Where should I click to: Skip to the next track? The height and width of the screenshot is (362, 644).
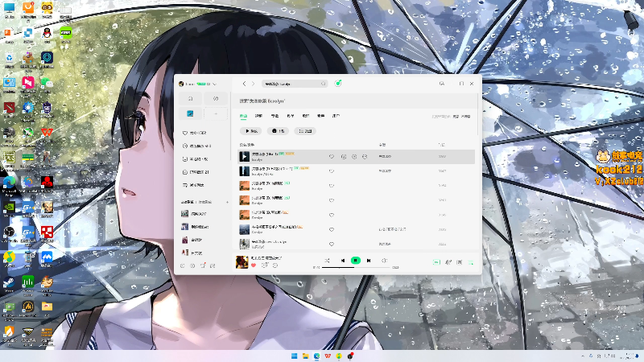click(369, 261)
